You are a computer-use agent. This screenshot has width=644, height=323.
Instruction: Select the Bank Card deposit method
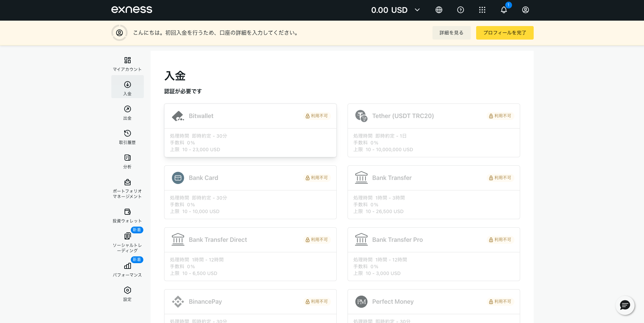[250, 192]
